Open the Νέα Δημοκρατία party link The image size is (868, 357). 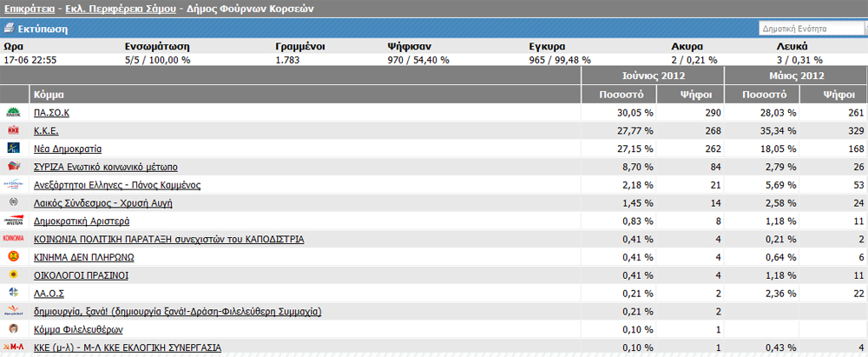(x=68, y=149)
